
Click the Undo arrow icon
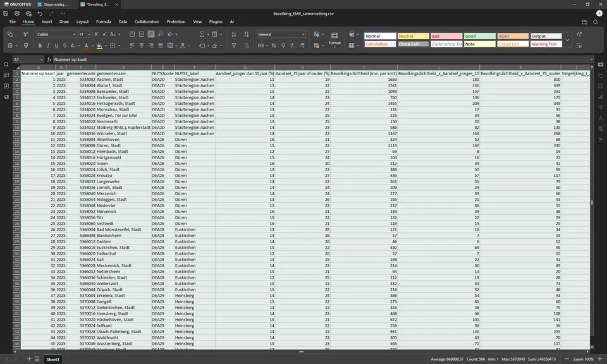pos(40,13)
